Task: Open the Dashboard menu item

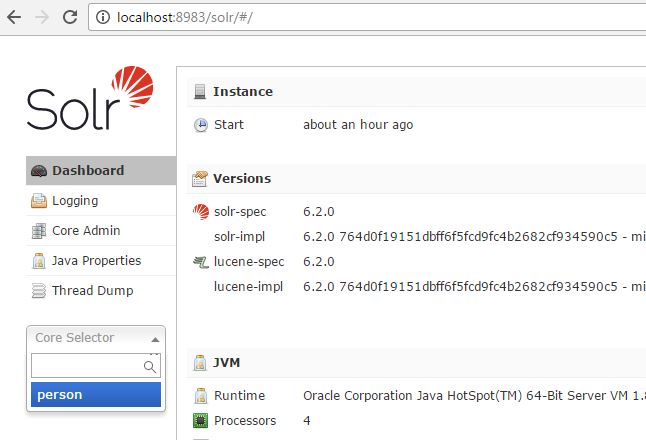Action: click(x=88, y=171)
